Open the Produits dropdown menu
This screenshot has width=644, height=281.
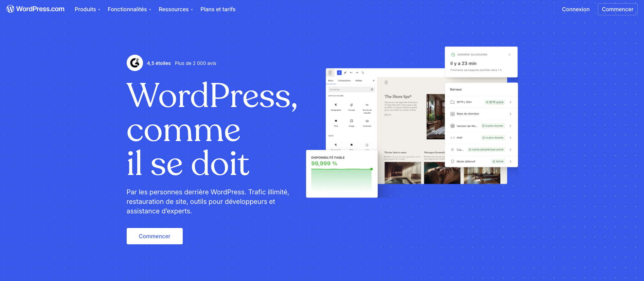pos(87,10)
